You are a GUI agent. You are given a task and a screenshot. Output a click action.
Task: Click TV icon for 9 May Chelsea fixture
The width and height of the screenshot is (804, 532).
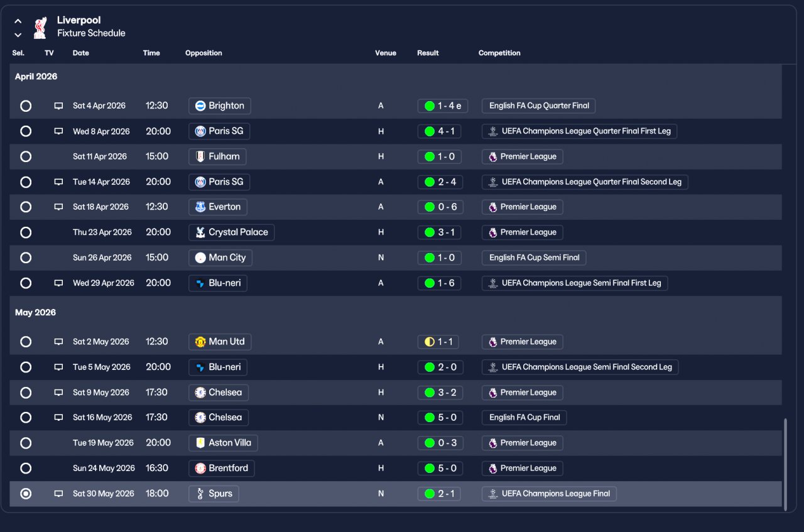tap(58, 393)
